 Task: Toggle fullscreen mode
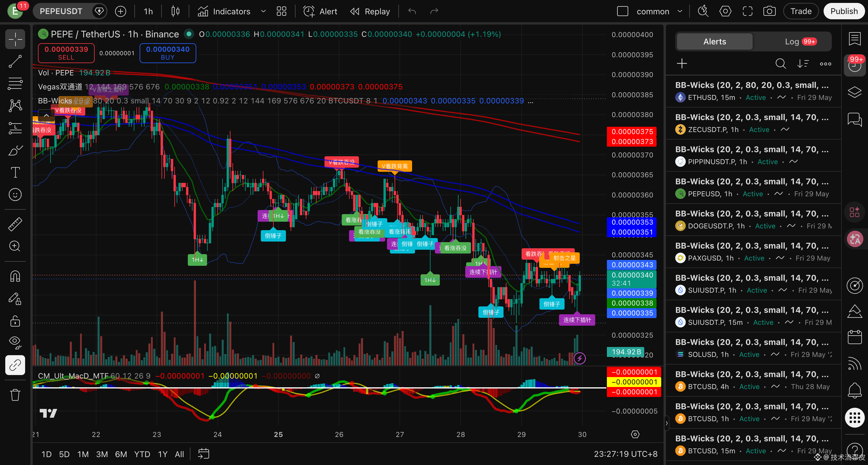tap(748, 11)
